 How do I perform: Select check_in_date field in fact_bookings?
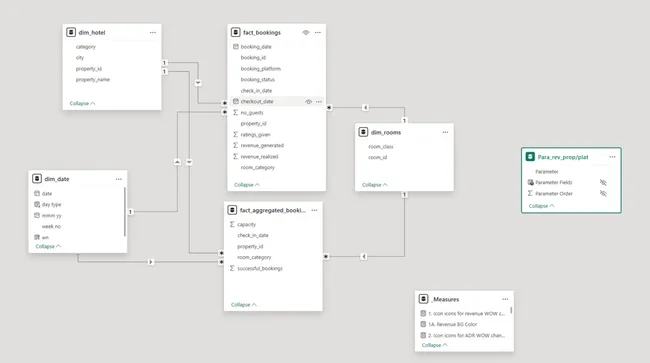click(x=257, y=91)
